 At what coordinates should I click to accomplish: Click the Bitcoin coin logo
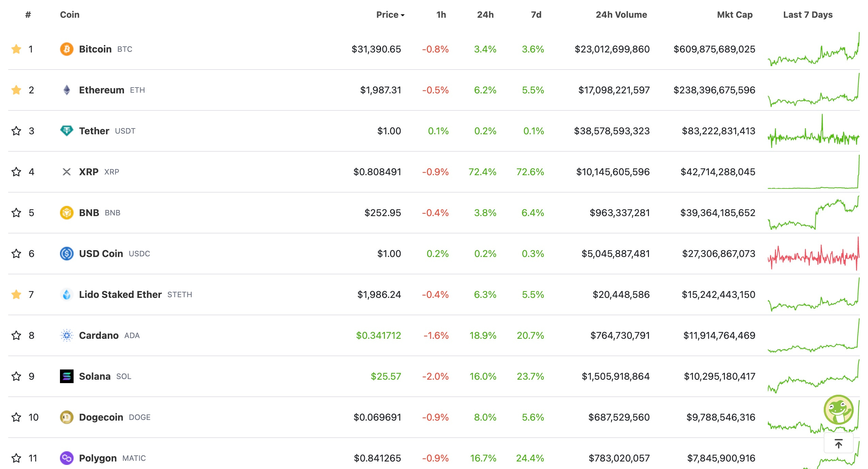coord(67,49)
